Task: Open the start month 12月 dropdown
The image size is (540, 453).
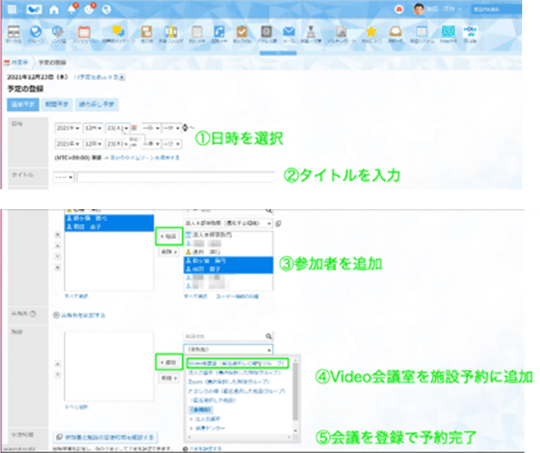Action: pyautogui.click(x=93, y=128)
